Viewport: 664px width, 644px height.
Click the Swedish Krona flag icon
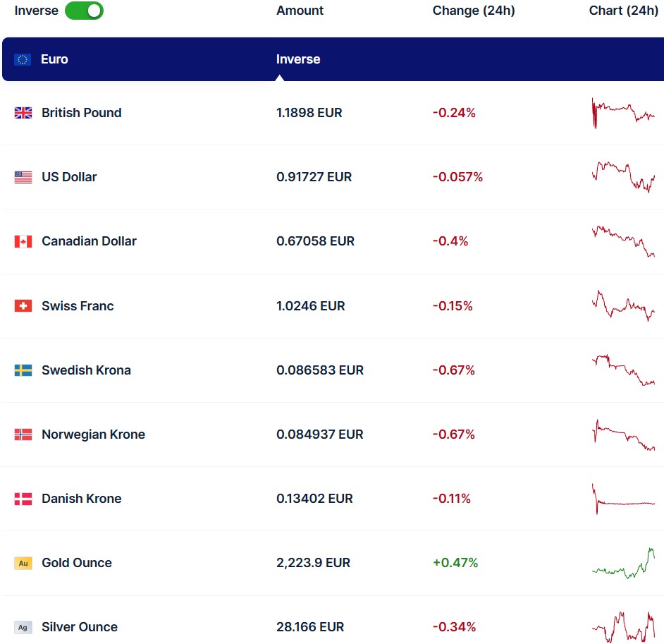(23, 370)
